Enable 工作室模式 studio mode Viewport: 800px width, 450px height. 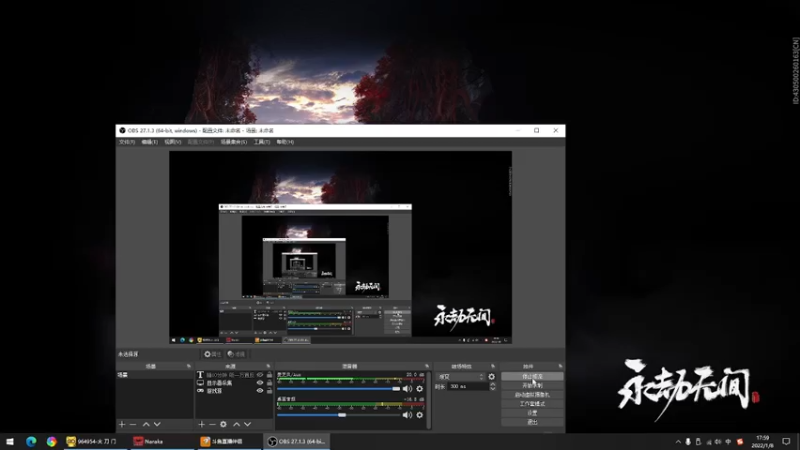pos(532,404)
